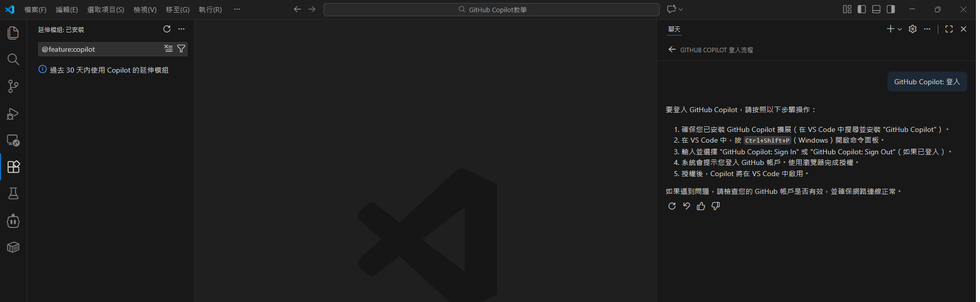The width and height of the screenshot is (980, 302).
Task: Open the 移至(G) menu
Action: [x=177, y=10]
